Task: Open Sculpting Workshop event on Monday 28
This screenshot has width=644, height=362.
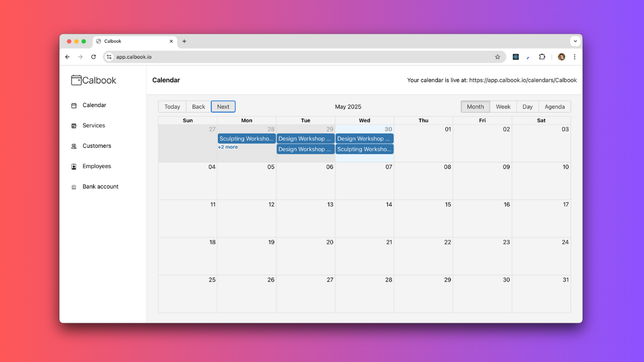Action: click(247, 139)
